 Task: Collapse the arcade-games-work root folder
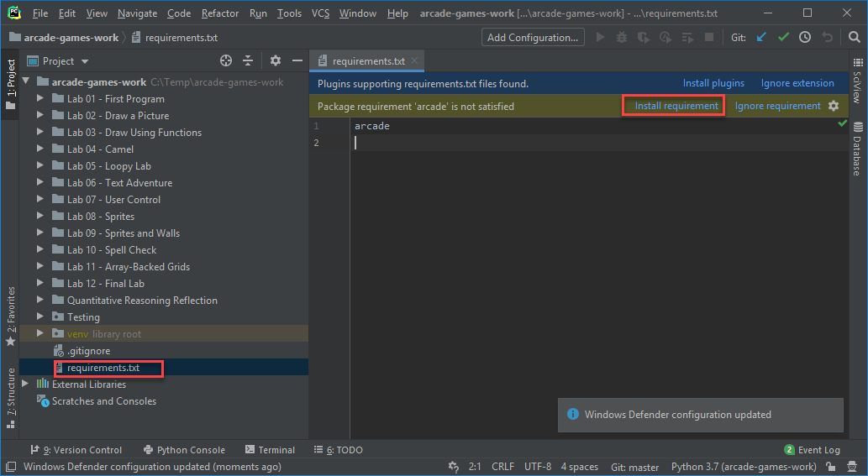pyautogui.click(x=26, y=81)
